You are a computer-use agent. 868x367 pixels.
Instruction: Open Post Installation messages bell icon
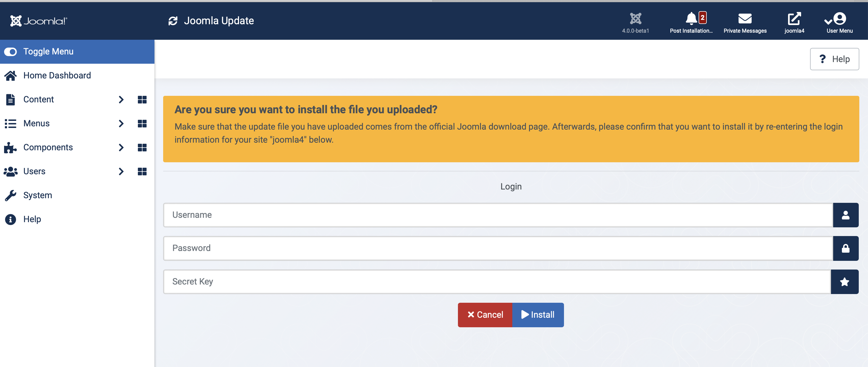tap(691, 19)
